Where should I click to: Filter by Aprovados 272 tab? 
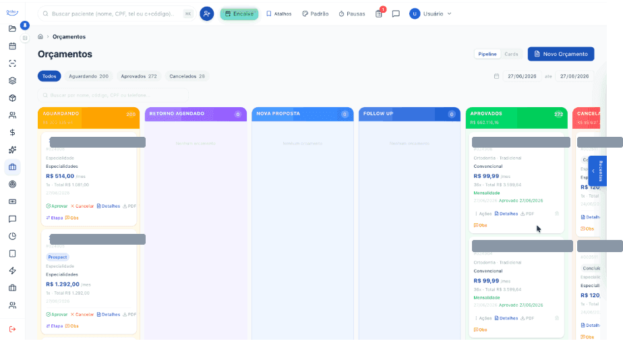tap(139, 76)
